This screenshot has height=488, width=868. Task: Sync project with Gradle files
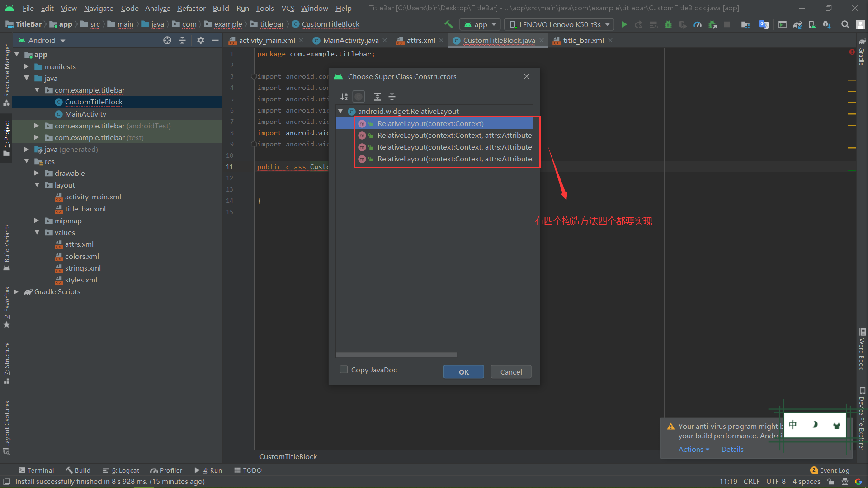click(x=797, y=24)
